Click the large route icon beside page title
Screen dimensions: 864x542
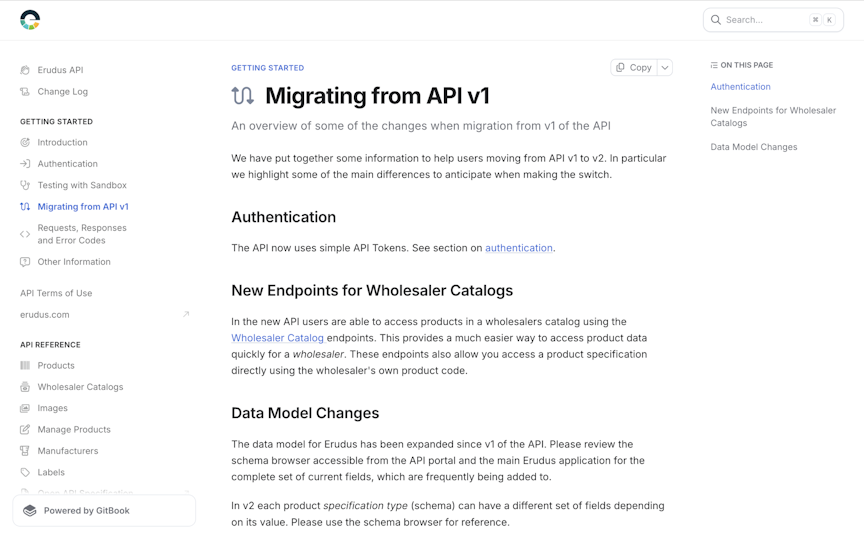coord(242,96)
